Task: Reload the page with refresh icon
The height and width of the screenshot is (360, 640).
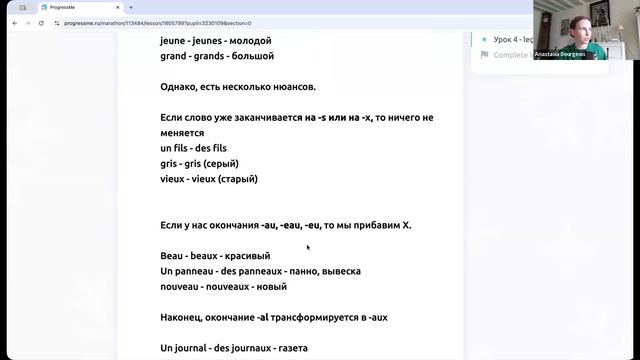Action: tap(41, 23)
